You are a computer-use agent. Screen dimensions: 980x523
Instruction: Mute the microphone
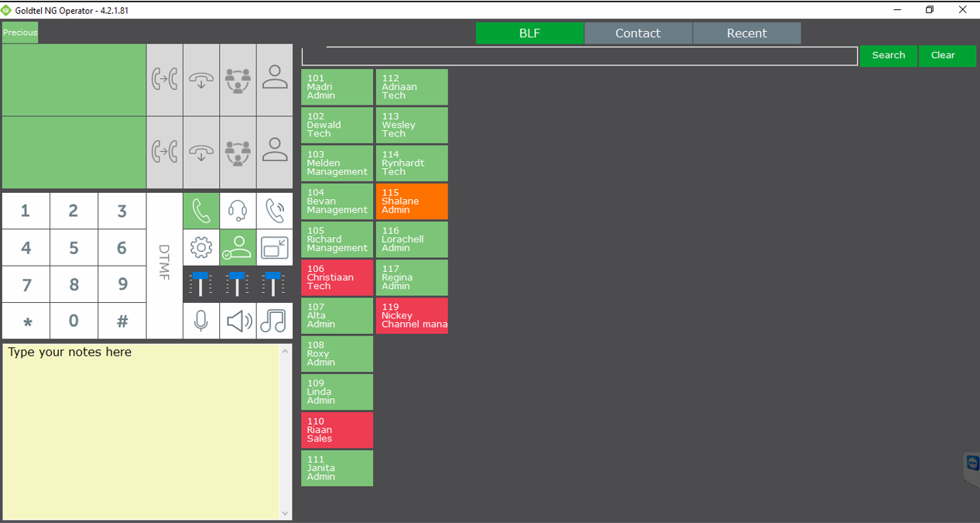(x=201, y=321)
